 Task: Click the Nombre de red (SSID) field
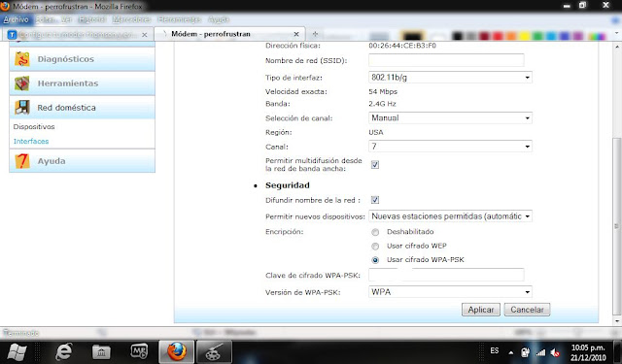(446, 60)
